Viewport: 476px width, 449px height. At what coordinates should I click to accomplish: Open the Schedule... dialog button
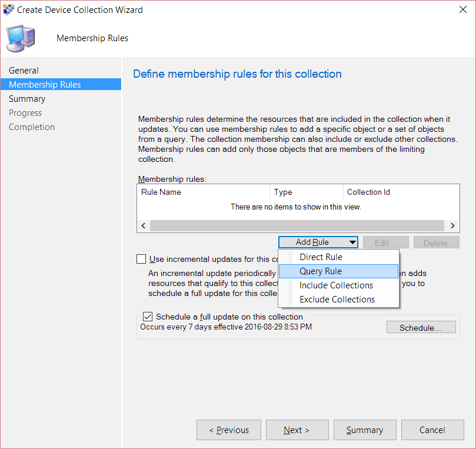coord(421,328)
